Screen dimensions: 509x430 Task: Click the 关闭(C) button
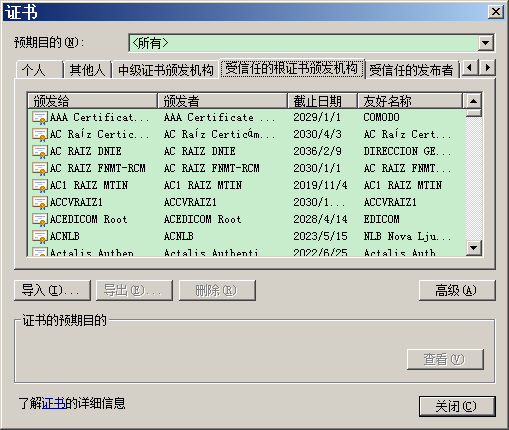457,406
